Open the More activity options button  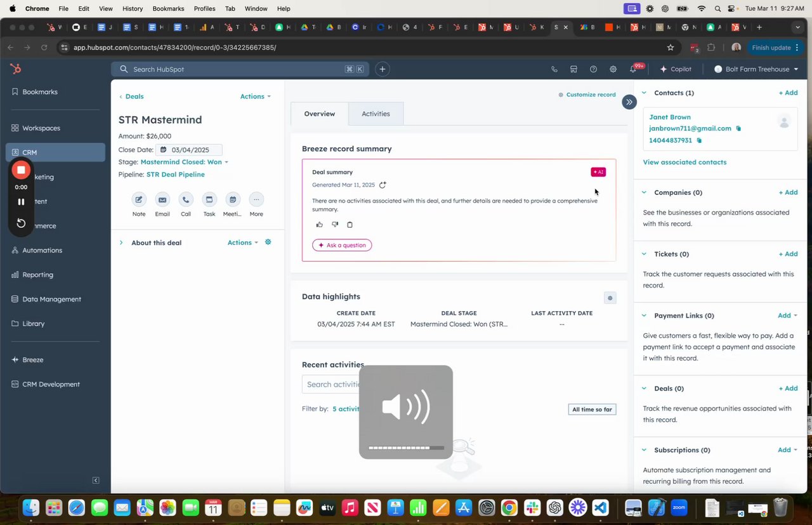click(256, 199)
